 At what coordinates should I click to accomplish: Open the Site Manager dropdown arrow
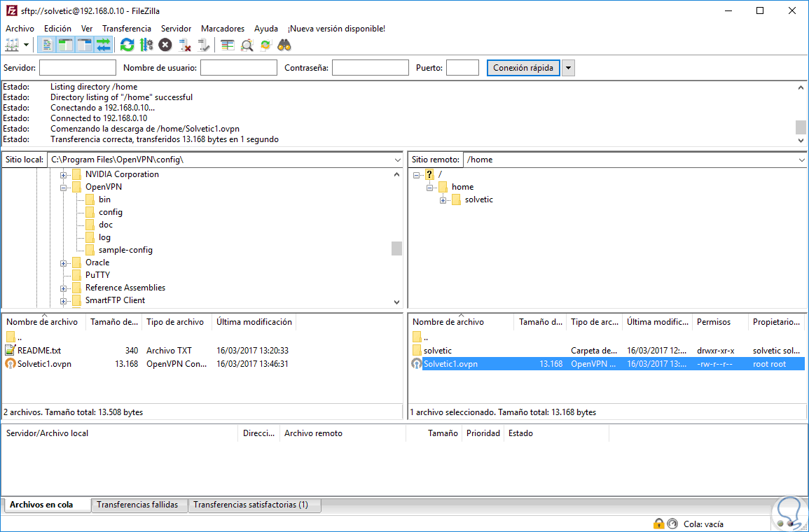pos(26,45)
